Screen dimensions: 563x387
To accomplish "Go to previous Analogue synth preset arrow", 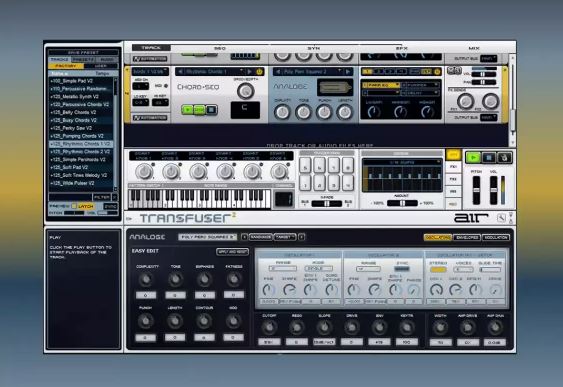I will (278, 71).
